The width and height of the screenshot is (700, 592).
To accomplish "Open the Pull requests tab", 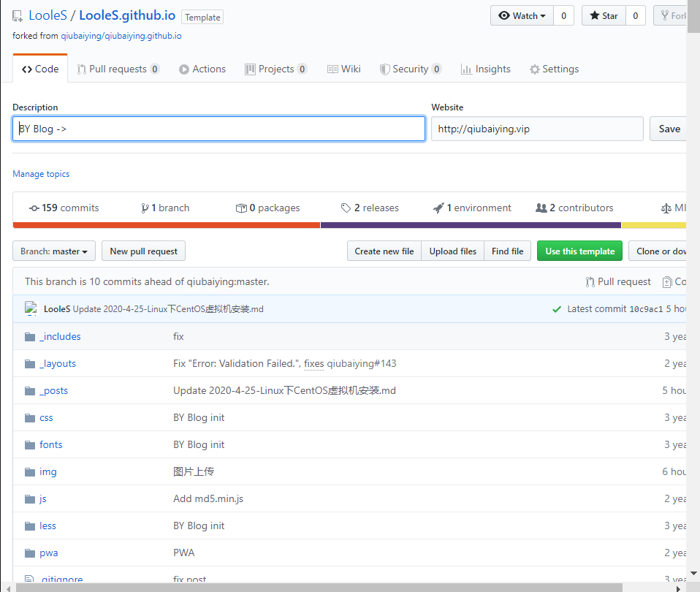I will (118, 69).
